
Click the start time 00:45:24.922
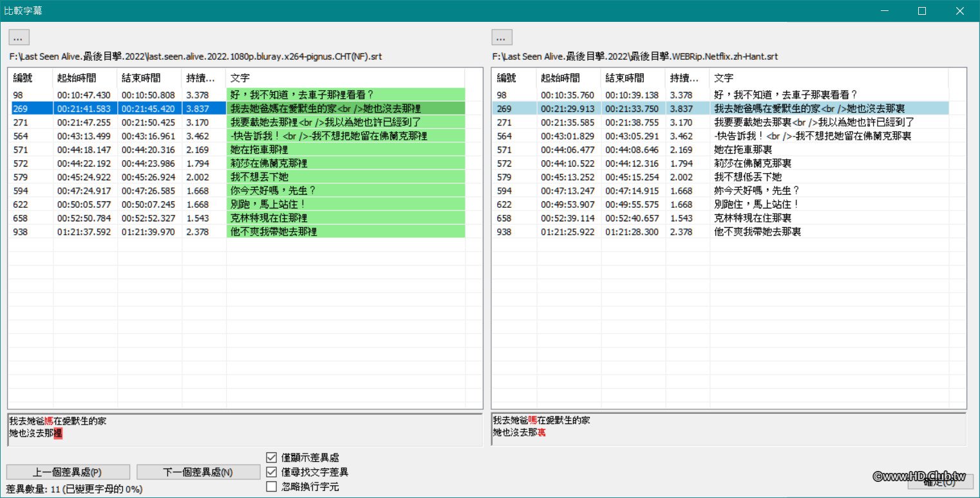click(84, 177)
